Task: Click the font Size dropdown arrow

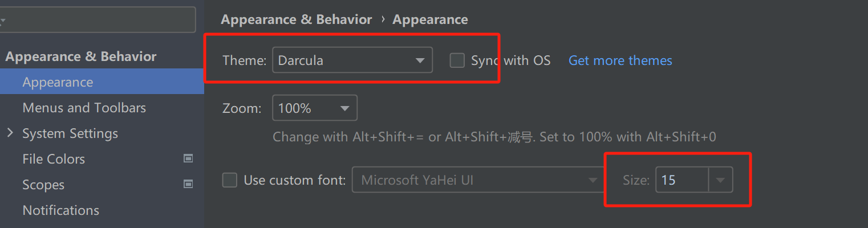Action: coord(720,181)
